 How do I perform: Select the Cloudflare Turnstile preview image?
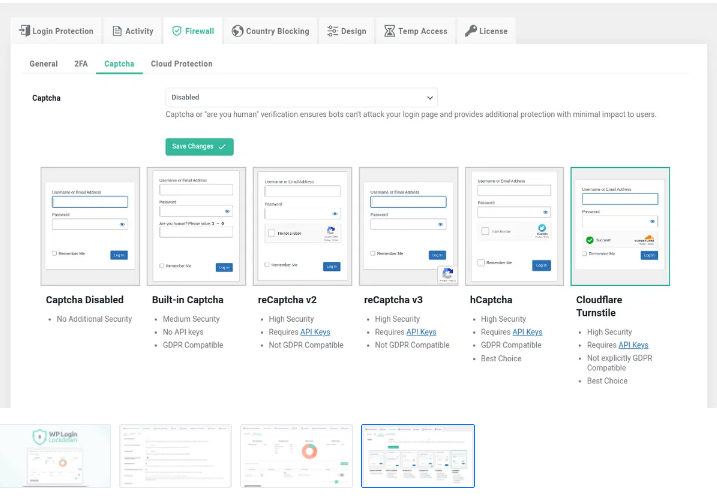pos(620,226)
